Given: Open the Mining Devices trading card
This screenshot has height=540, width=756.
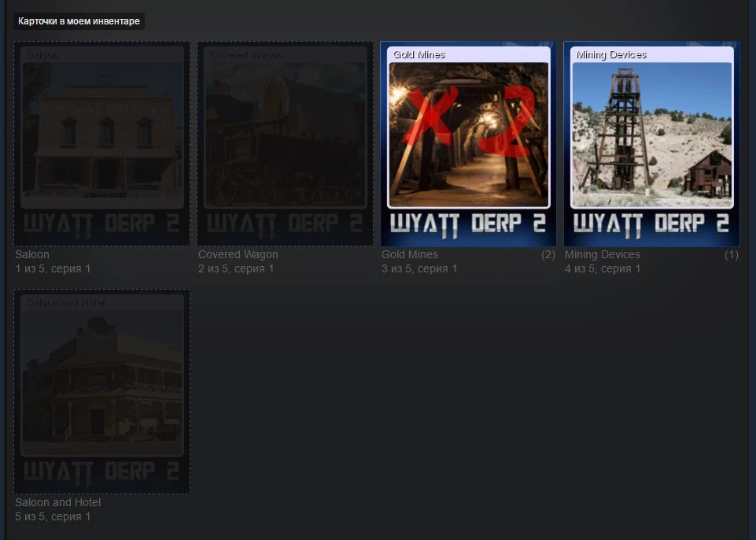Looking at the screenshot, I should 651,144.
